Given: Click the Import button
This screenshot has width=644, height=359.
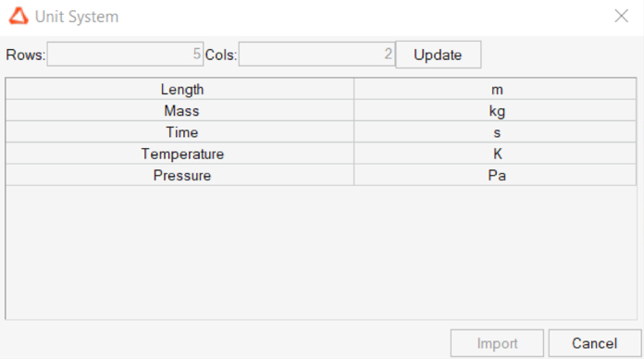Looking at the screenshot, I should click(497, 343).
